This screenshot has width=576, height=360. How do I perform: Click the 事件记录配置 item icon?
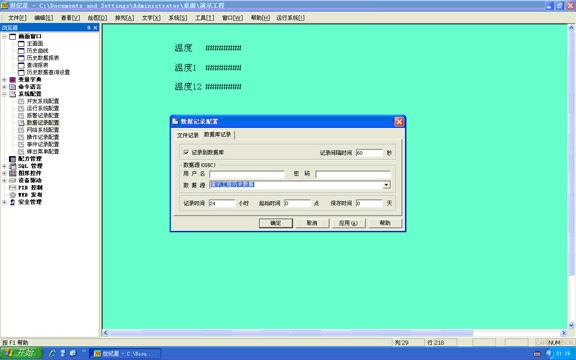(21, 144)
